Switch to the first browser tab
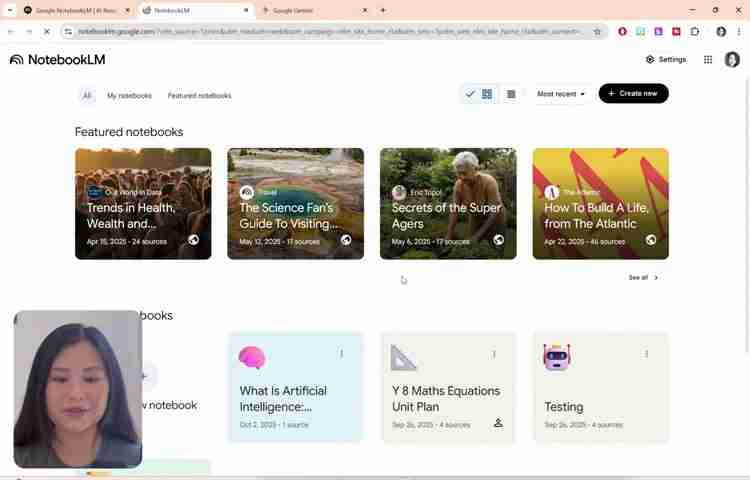The image size is (750, 480). [x=77, y=11]
